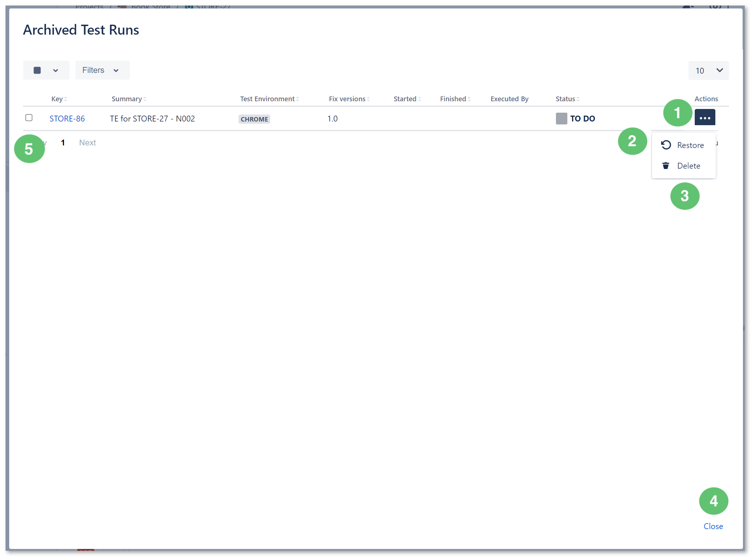This screenshot has height=560, width=754.
Task: Open the Filters dropdown
Action: (102, 70)
